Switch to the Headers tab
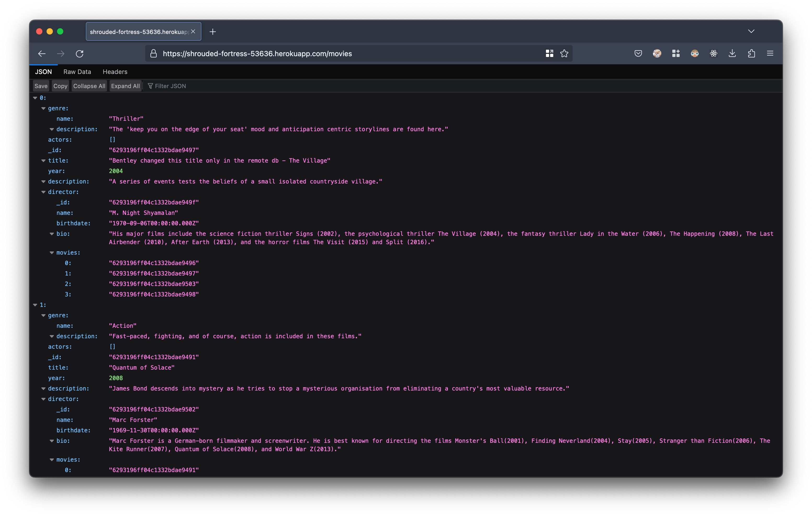Image resolution: width=812 pixels, height=516 pixels. pos(115,72)
